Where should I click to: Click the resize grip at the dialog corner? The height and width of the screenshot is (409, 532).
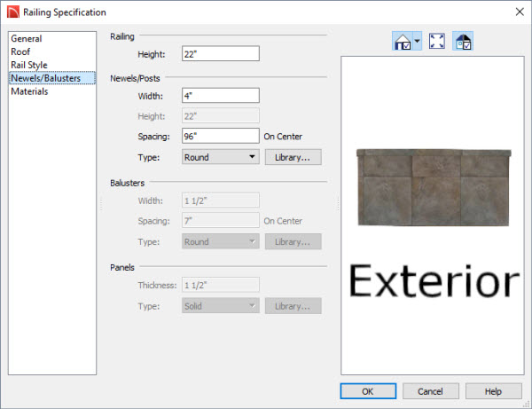pyautogui.click(x=527, y=404)
